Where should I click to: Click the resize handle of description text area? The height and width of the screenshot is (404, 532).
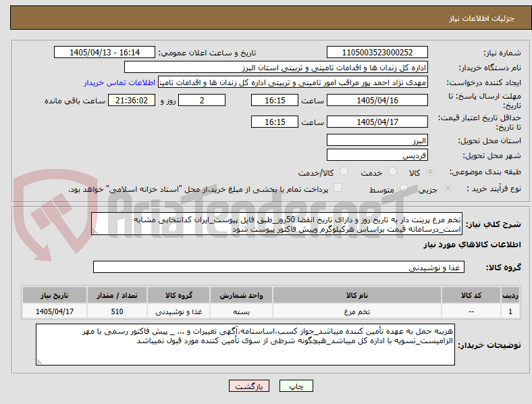point(95,232)
